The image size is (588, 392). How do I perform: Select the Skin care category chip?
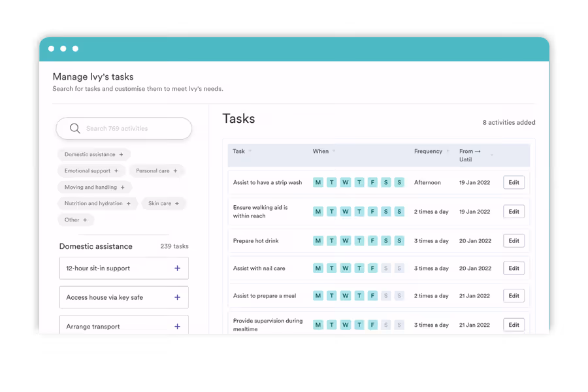[x=163, y=203]
